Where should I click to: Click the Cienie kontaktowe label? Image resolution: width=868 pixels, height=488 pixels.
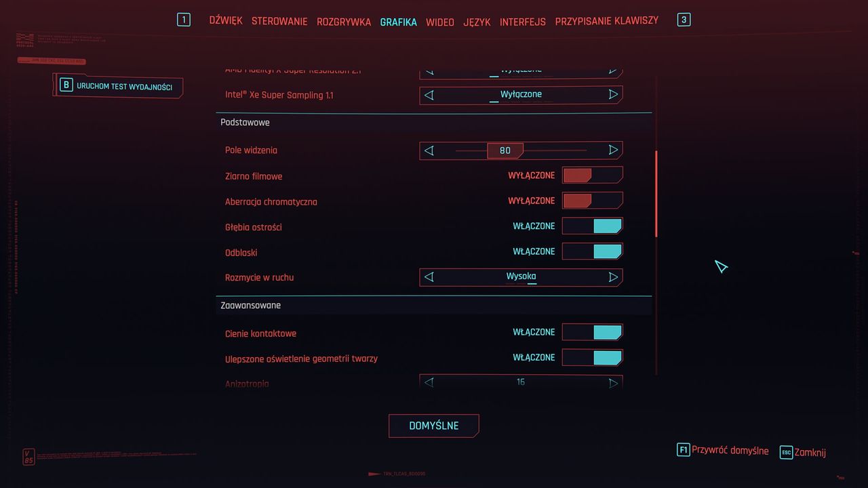point(260,333)
